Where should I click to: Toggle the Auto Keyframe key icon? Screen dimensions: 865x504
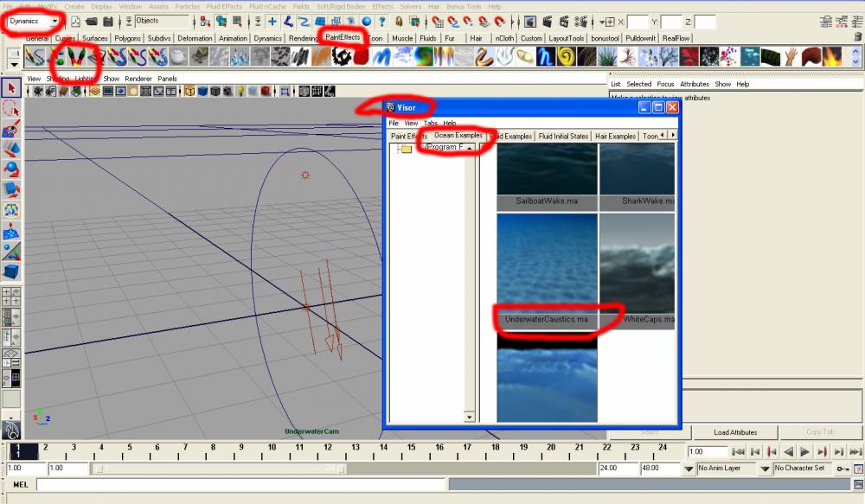(843, 469)
